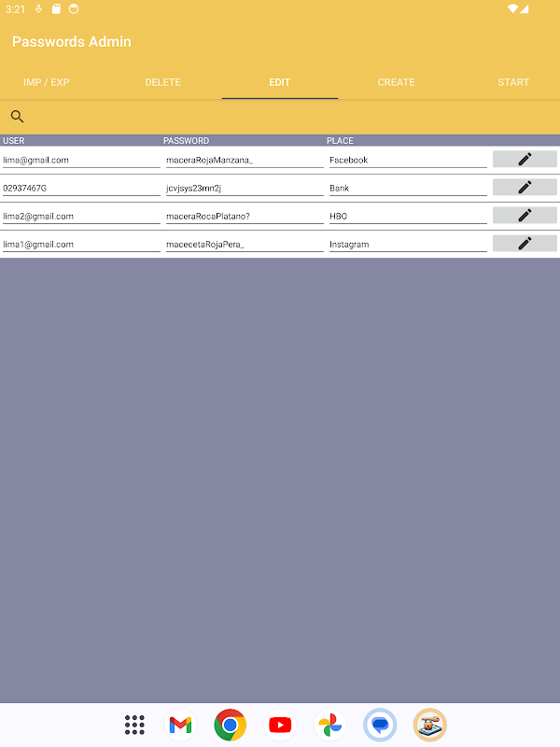Open the app drawer grid icon
Viewport: 560px width, 747px height.
point(134,725)
